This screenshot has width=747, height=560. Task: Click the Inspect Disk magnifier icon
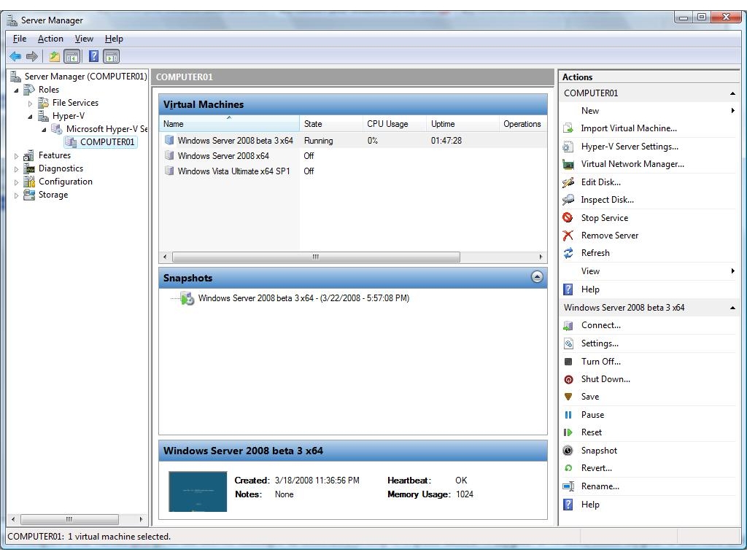pos(568,200)
